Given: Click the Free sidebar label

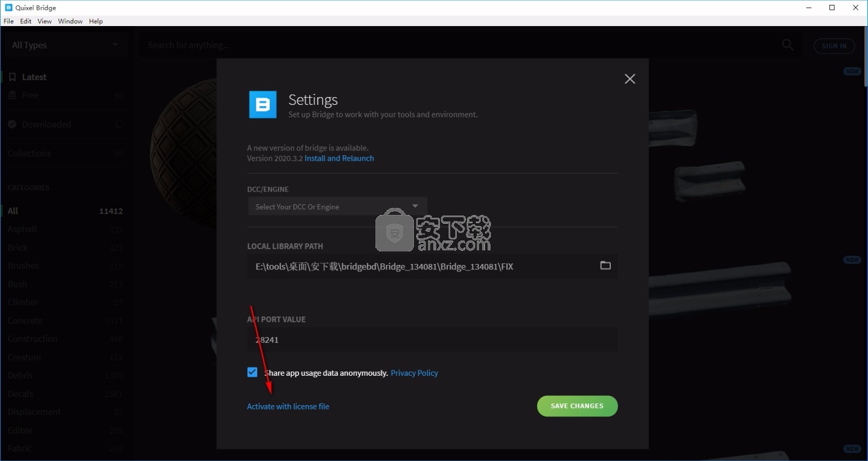Looking at the screenshot, I should click(x=30, y=96).
